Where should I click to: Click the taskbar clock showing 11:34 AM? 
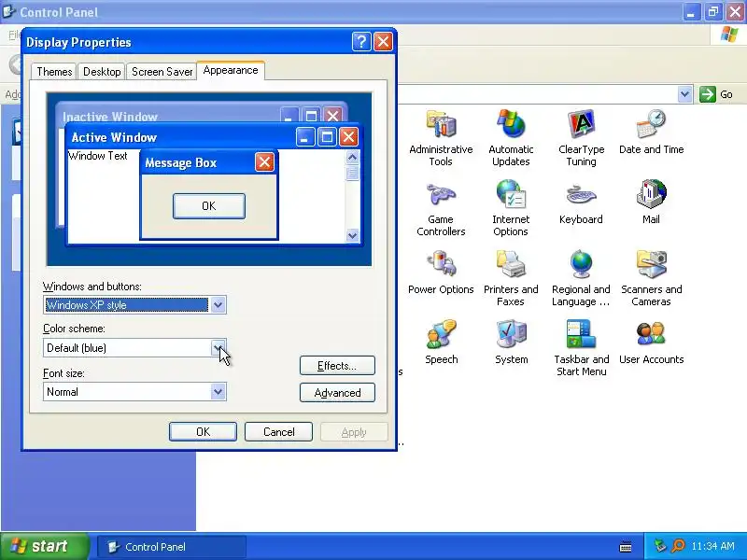coord(712,546)
